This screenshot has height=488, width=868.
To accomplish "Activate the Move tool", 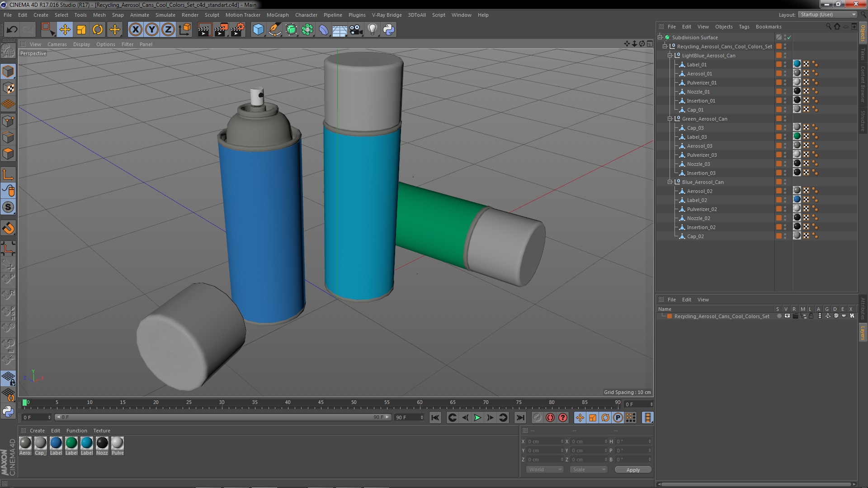I will 65,30.
